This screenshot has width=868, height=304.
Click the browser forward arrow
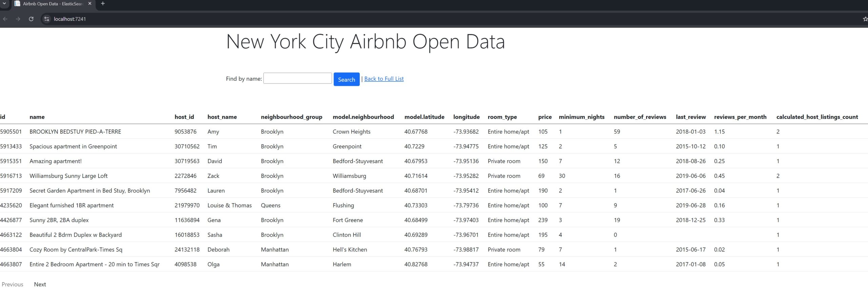tap(18, 19)
